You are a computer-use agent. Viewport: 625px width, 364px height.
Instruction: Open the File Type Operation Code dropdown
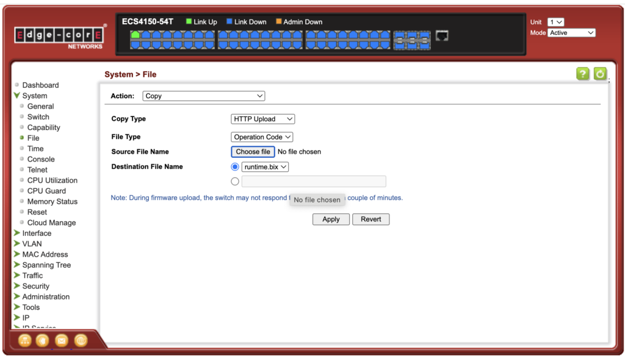(x=262, y=137)
